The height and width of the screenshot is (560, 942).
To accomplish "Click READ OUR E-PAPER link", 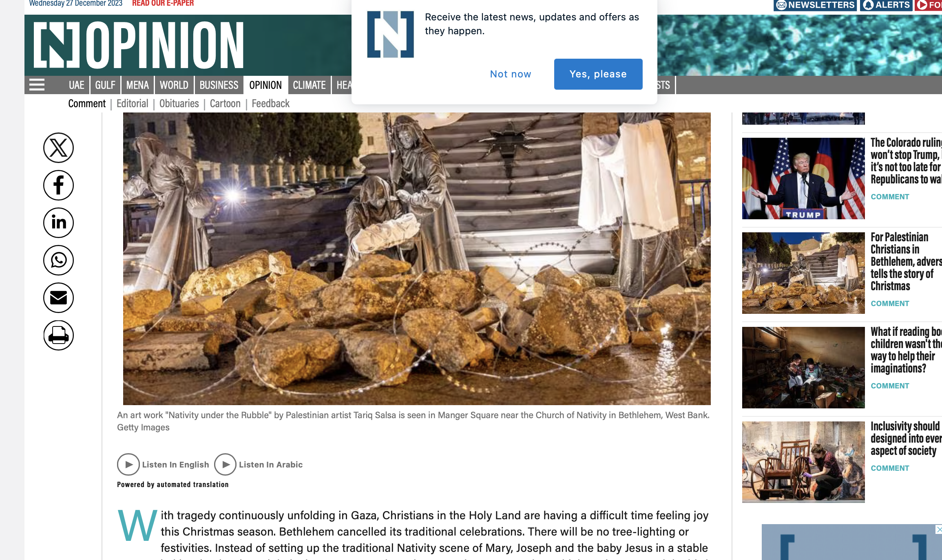I will 163,3.
